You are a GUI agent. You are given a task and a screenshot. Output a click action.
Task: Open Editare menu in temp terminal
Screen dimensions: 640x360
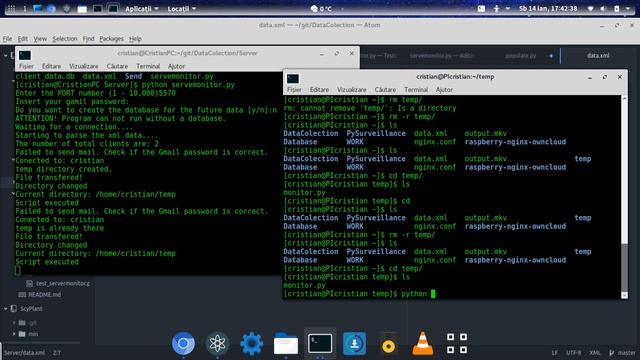click(x=319, y=89)
